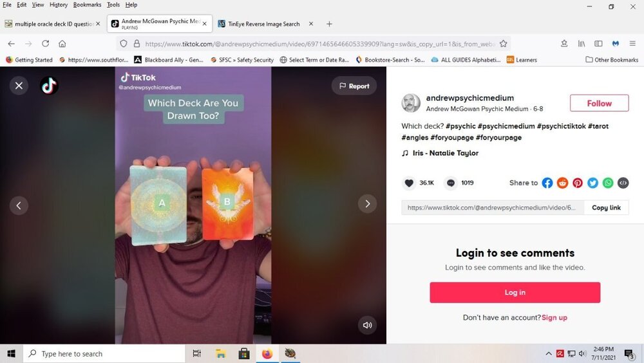
Task: Bookmark this page with star icon
Action: [503, 44]
